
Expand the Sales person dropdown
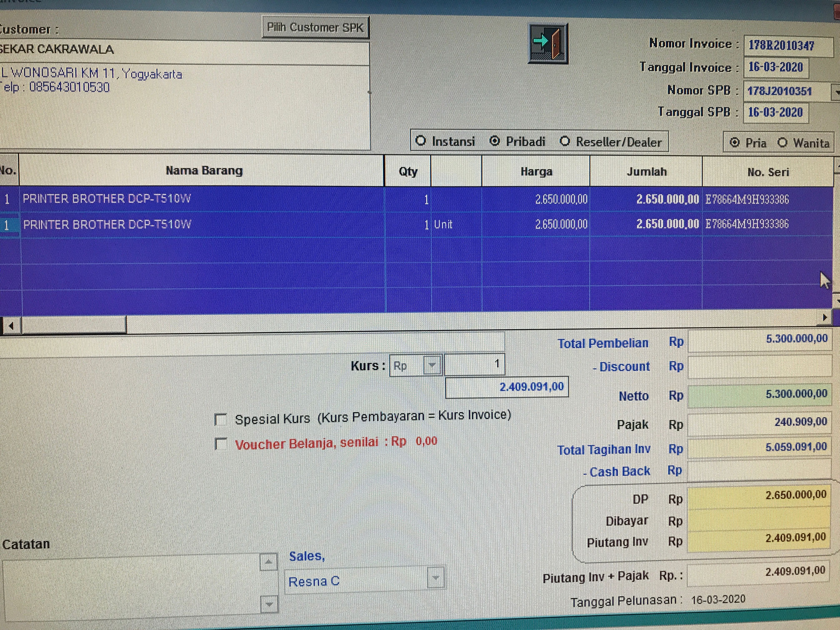(x=436, y=577)
